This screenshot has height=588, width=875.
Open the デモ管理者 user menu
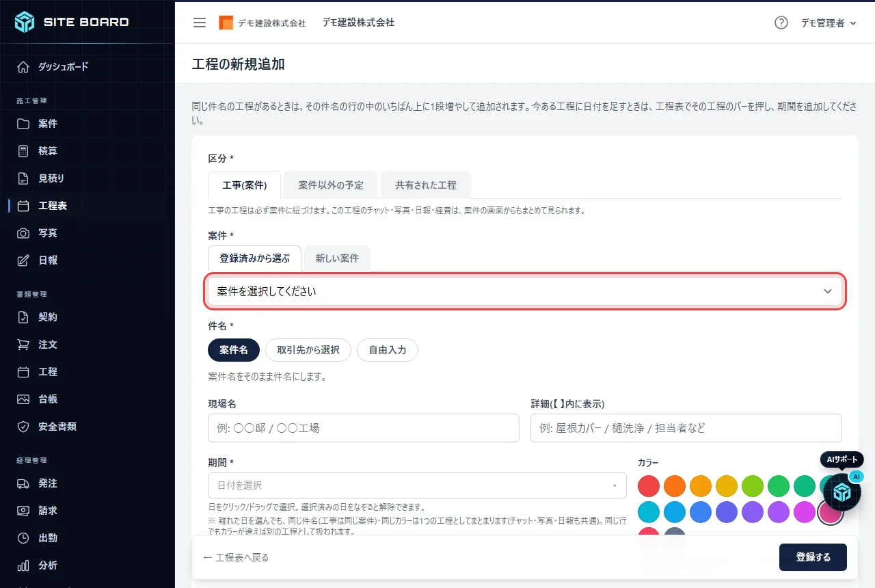pos(829,23)
